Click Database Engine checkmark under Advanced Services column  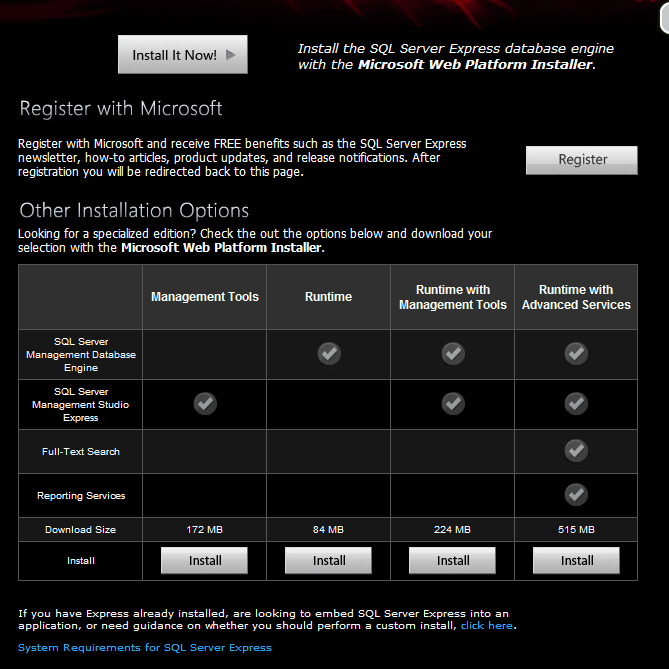[576, 353]
